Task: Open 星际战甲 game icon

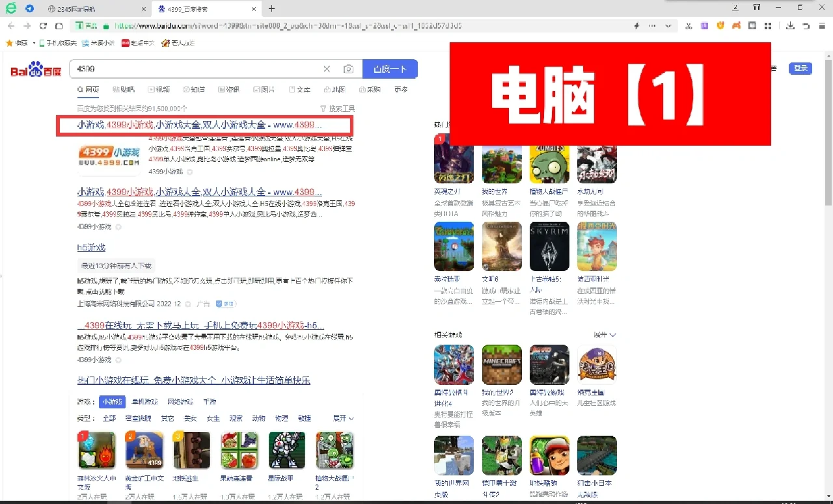Action: pyautogui.click(x=286, y=450)
